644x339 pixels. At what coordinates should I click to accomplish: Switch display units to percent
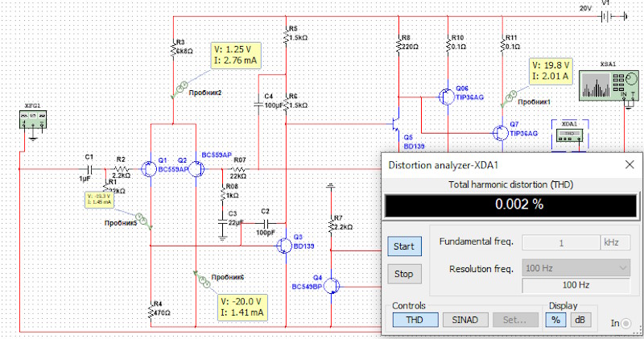pos(556,319)
